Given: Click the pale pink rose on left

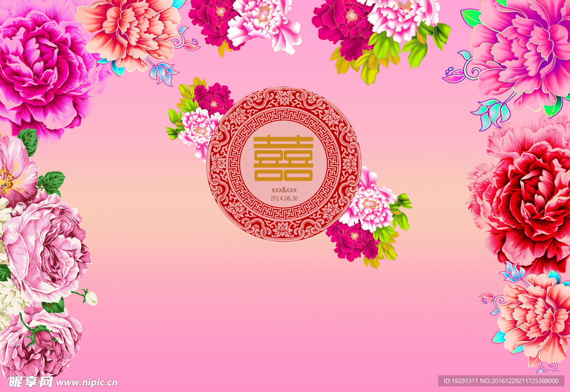Looking at the screenshot, I should pyautogui.click(x=46, y=247).
